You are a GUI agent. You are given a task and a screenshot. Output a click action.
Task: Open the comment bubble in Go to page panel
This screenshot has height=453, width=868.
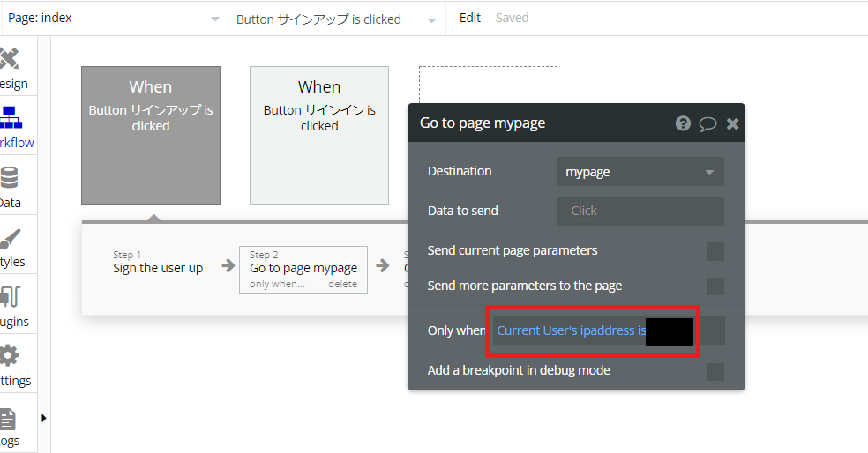pyautogui.click(x=707, y=124)
